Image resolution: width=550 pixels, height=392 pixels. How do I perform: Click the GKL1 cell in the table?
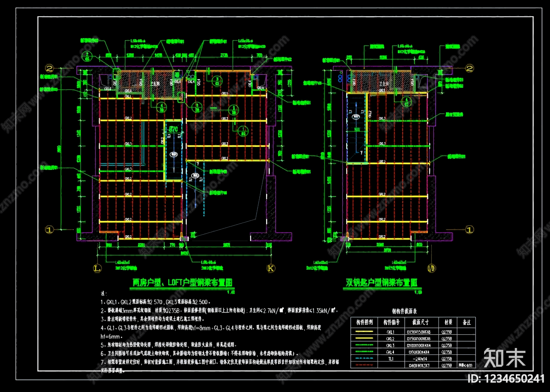pos(391,332)
